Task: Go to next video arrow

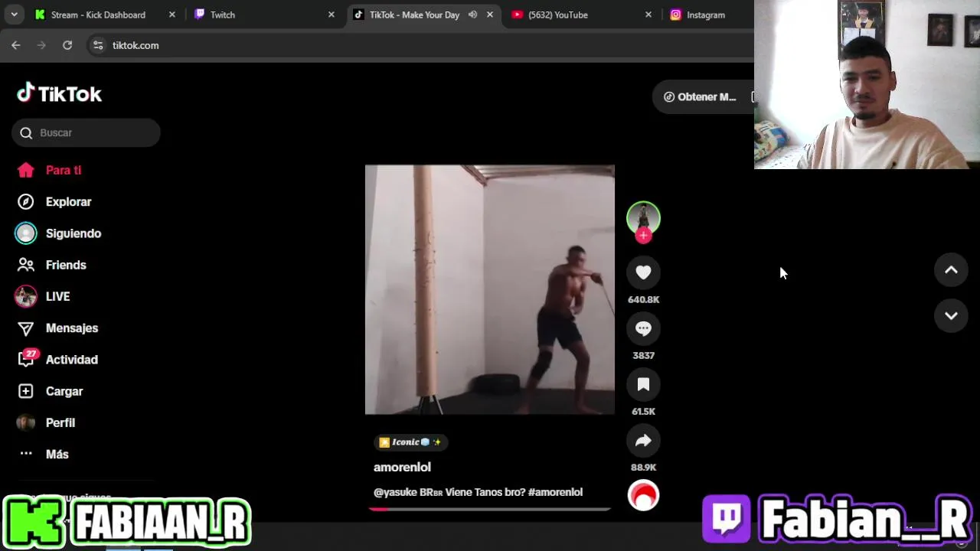Action: [x=951, y=316]
